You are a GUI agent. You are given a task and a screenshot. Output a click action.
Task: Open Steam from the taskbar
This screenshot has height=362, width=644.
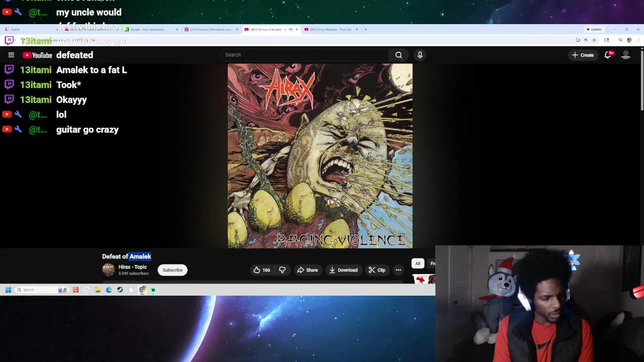(x=120, y=290)
